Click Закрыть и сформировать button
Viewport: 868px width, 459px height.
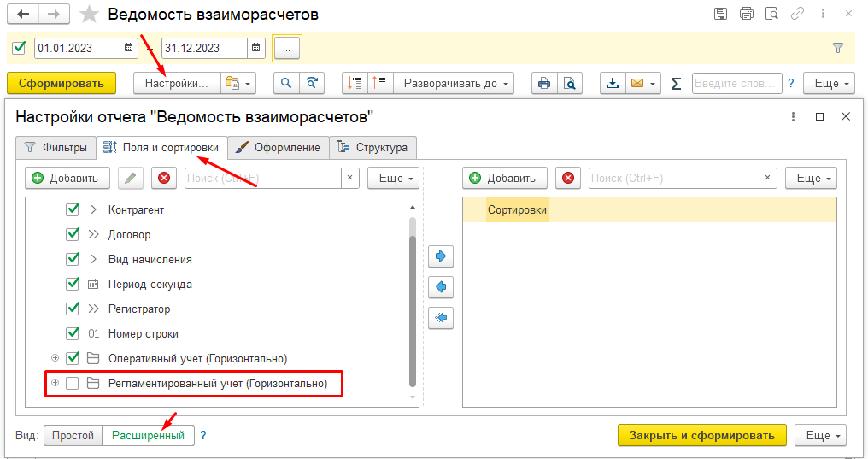(x=702, y=435)
